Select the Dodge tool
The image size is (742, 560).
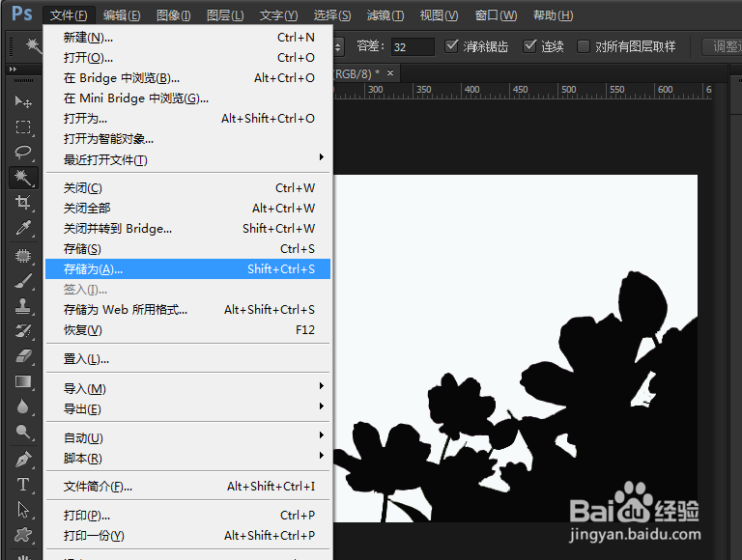point(23,432)
